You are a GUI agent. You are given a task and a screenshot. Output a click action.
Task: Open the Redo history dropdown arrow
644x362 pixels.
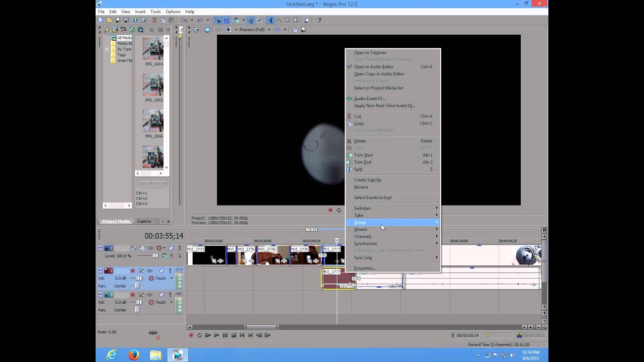pyautogui.click(x=208, y=20)
